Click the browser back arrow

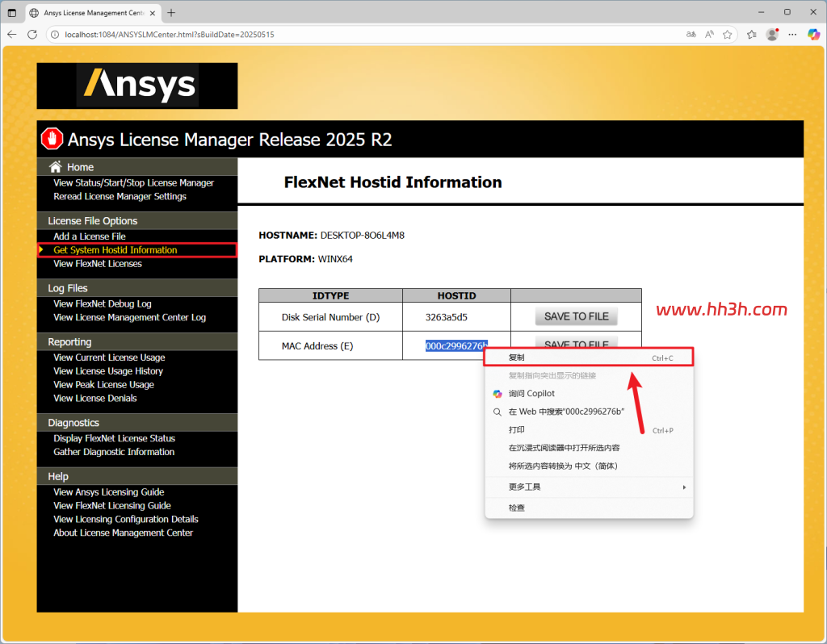[11, 35]
